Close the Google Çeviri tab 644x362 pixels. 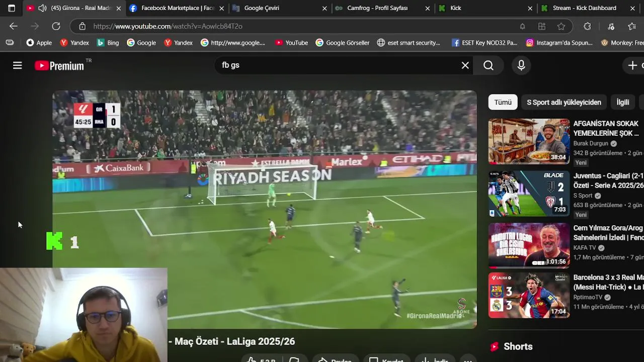pyautogui.click(x=325, y=8)
